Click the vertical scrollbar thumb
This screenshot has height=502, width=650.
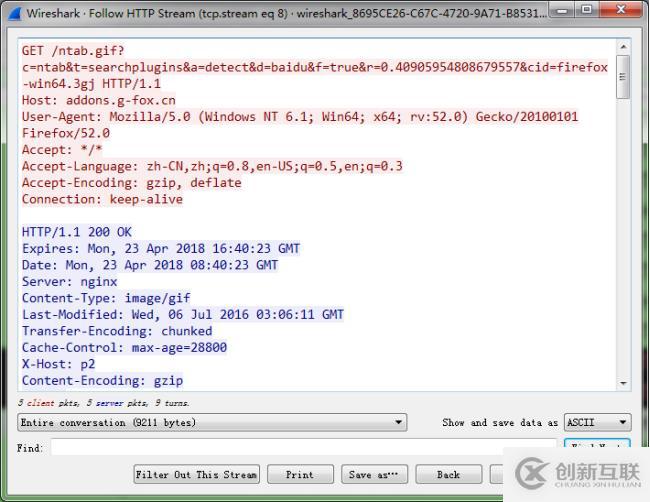click(623, 77)
